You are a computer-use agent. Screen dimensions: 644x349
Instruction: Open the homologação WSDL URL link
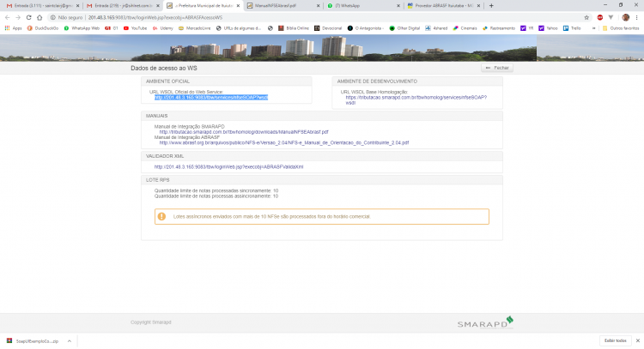(416, 100)
